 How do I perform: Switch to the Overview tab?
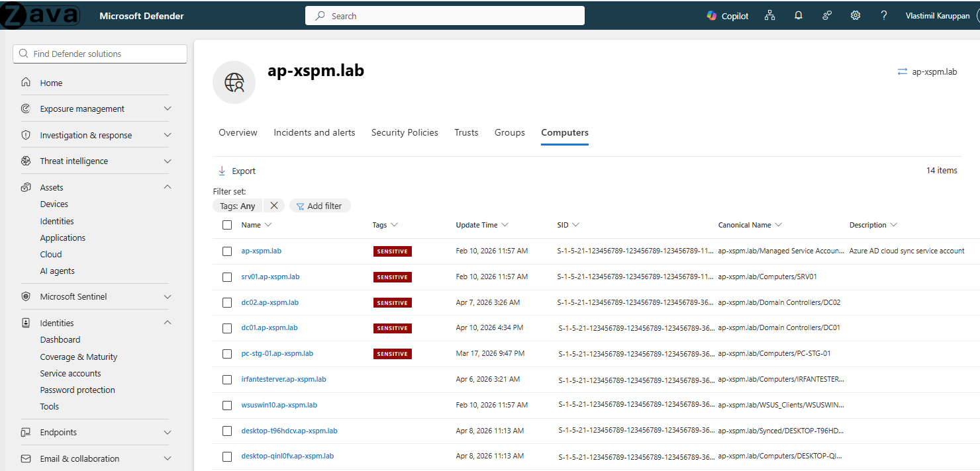click(238, 132)
